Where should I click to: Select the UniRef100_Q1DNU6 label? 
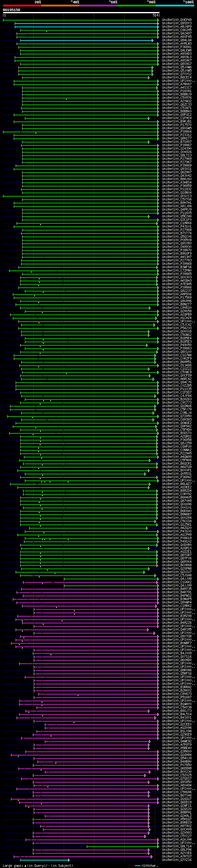(x=177, y=406)
